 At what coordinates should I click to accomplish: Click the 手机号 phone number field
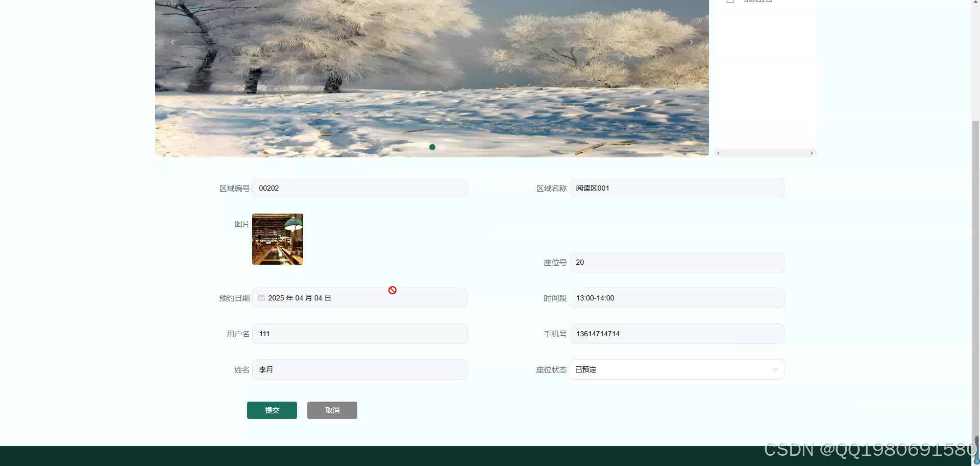click(677, 334)
